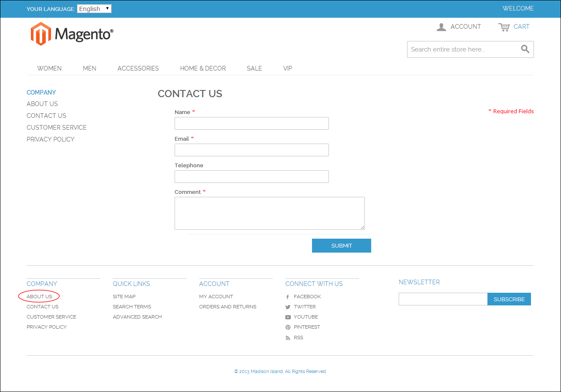Click the Facebook text link

click(x=307, y=297)
